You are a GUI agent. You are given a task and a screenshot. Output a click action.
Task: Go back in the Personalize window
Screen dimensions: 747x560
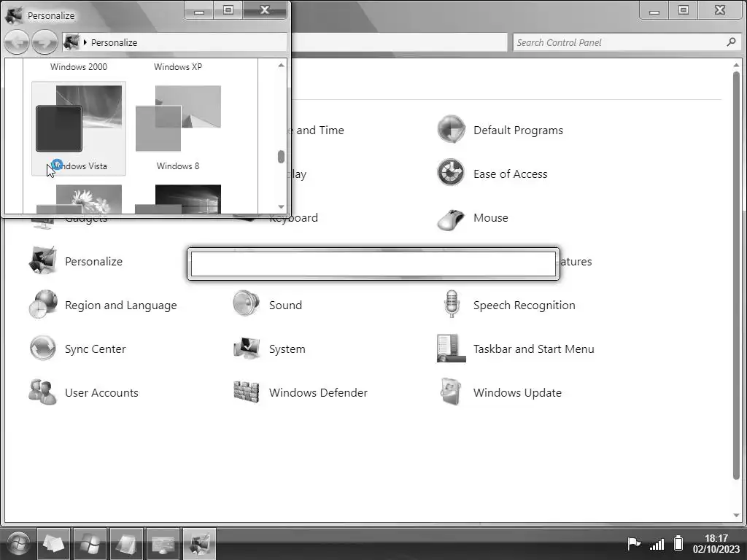pos(17,42)
